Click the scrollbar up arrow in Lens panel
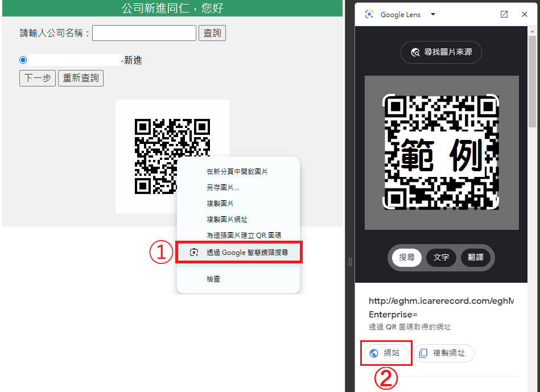This screenshot has width=540, height=392. 532,31
